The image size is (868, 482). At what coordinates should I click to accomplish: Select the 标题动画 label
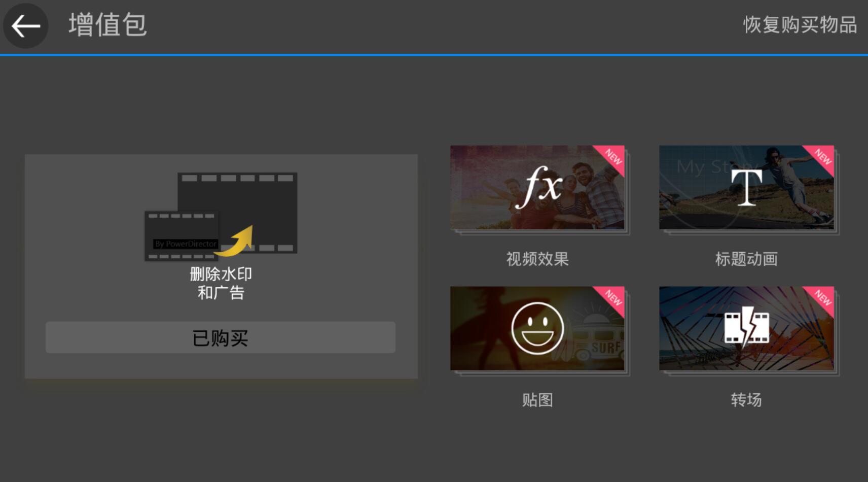(746, 259)
